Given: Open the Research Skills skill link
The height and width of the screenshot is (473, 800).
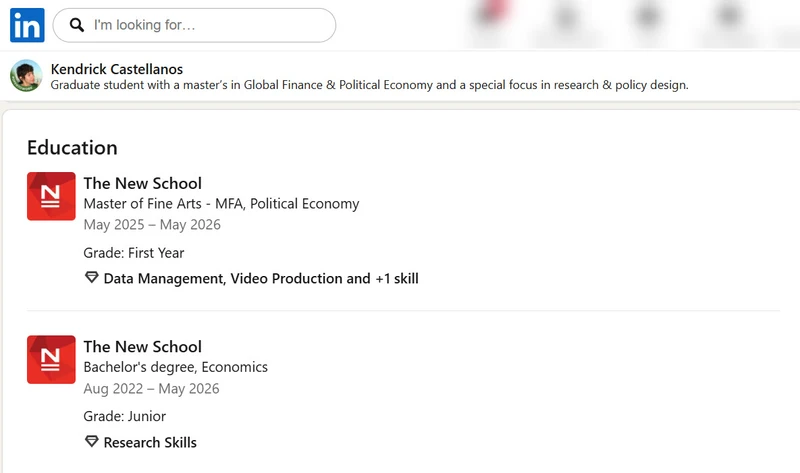Looking at the screenshot, I should pyautogui.click(x=150, y=442).
